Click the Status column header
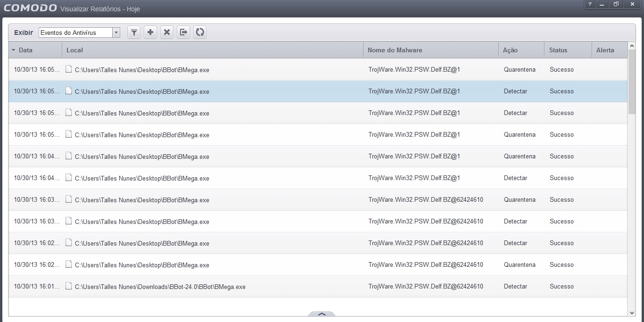Viewport: 644px width, 322px height. 568,50
